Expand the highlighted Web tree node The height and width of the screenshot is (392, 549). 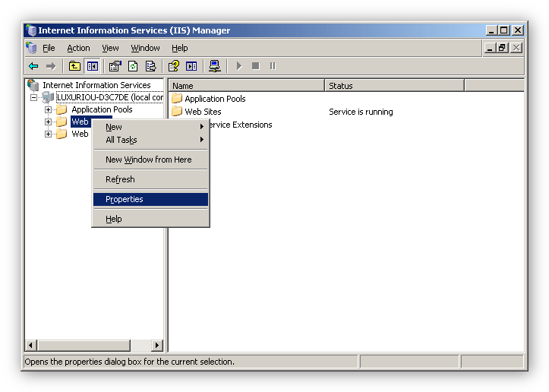click(49, 122)
